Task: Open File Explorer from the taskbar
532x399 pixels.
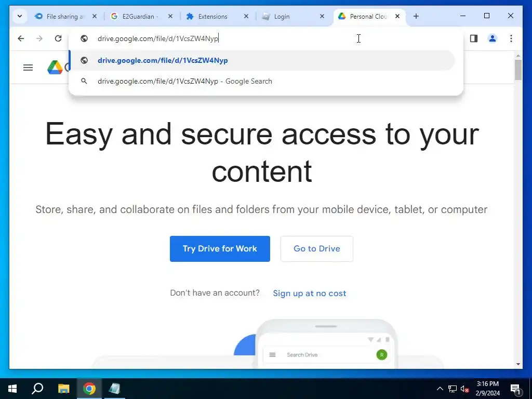Action: pyautogui.click(x=63, y=389)
